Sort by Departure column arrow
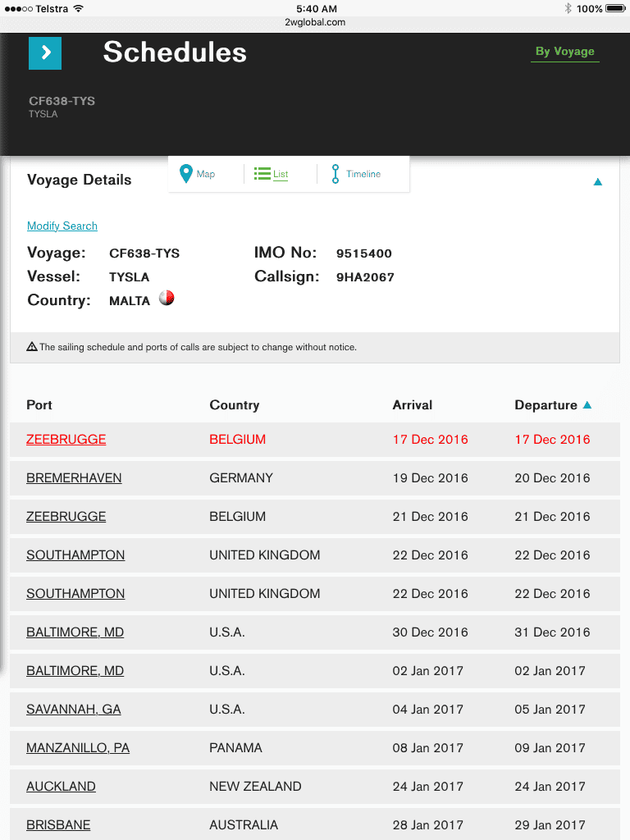 click(x=587, y=405)
